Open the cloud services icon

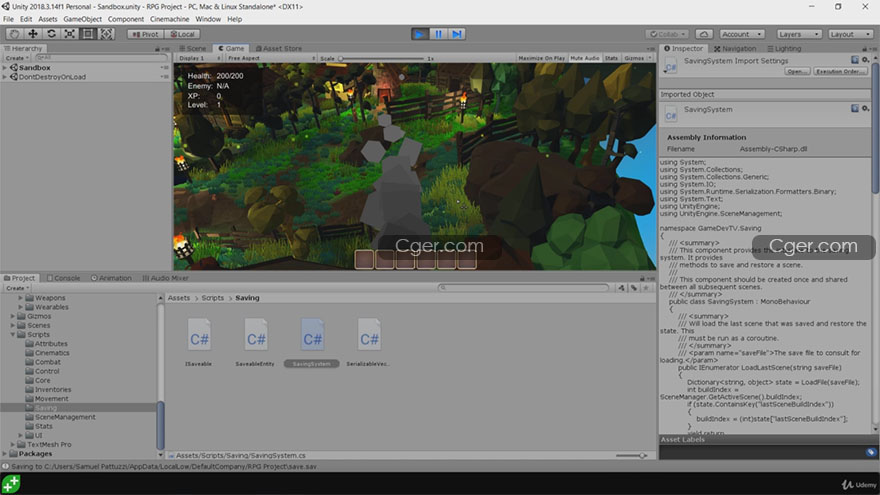(x=704, y=34)
